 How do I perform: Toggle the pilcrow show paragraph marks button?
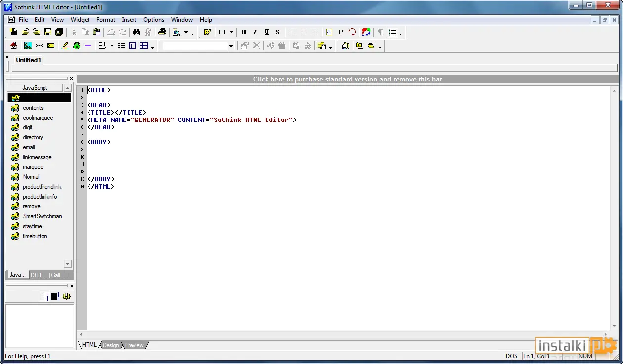click(380, 32)
